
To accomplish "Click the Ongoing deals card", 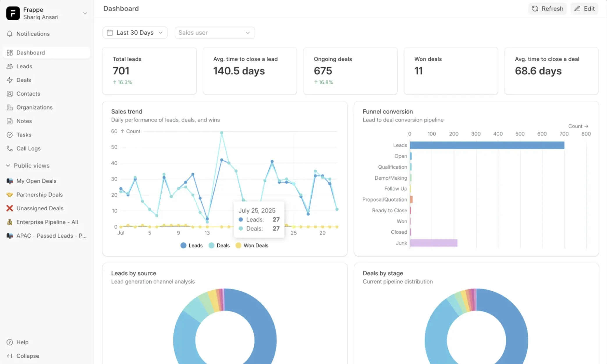I will coord(350,71).
